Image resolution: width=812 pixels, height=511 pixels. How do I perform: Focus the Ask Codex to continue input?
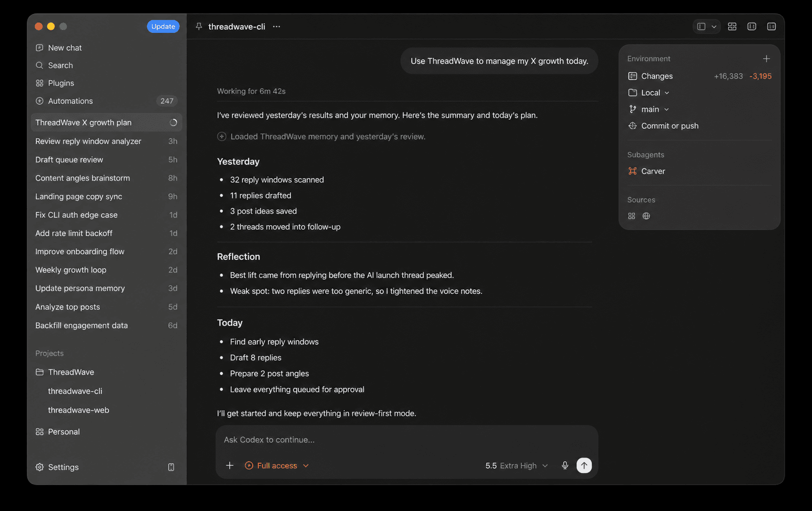[406, 440]
